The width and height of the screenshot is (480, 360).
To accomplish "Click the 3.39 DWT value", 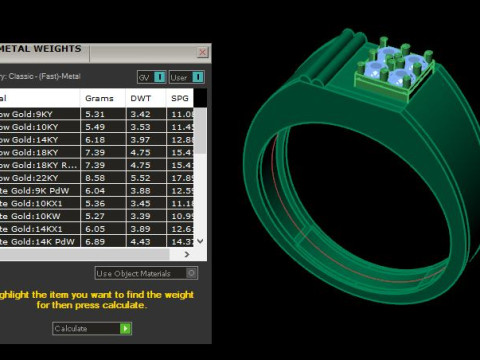I will click(140, 216).
